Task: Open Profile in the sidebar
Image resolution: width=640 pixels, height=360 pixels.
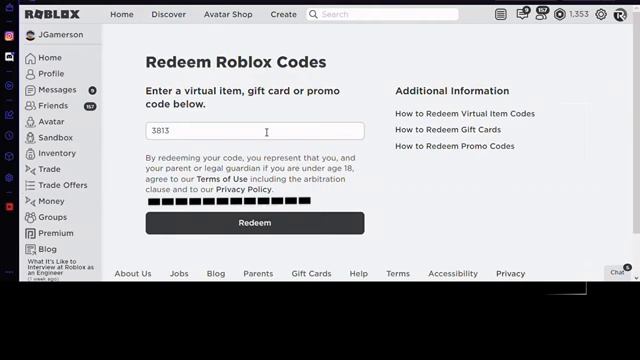Action: coord(44,74)
